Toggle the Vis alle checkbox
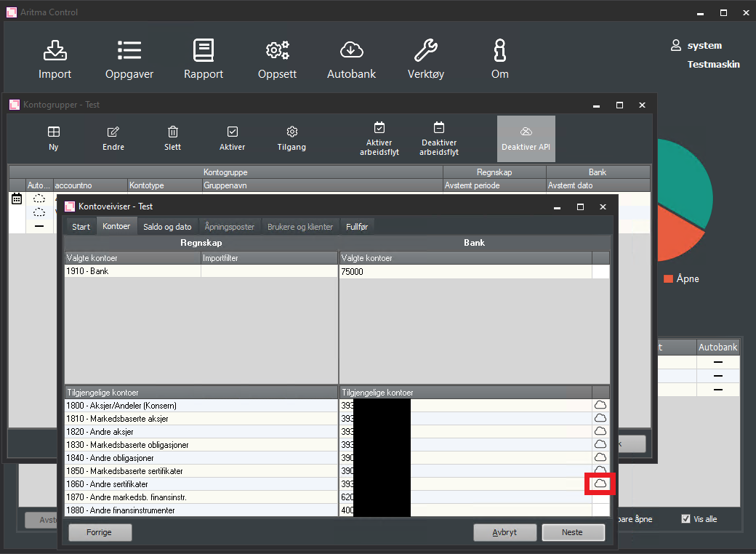 pos(685,519)
